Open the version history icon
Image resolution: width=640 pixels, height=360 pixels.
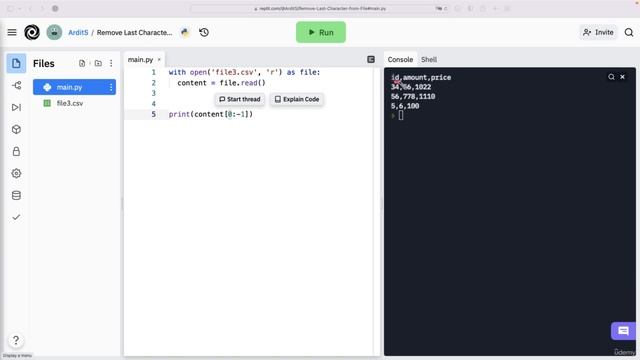pyautogui.click(x=204, y=32)
